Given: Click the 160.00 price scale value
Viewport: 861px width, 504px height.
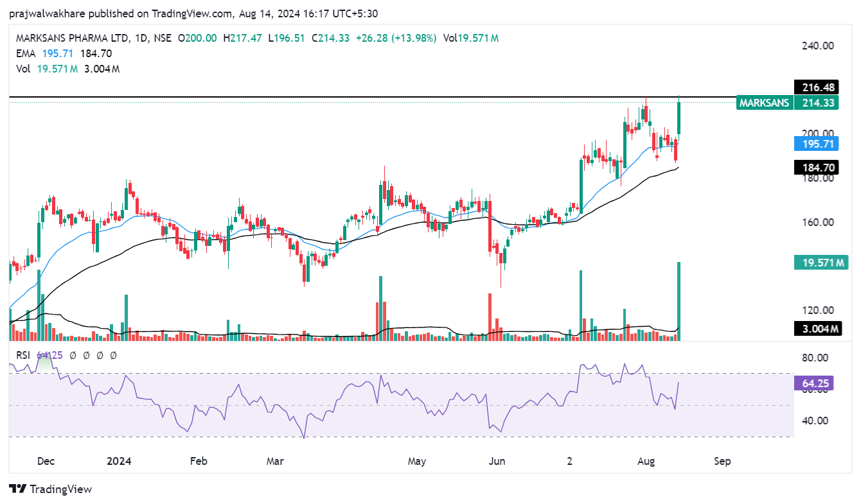Looking at the screenshot, I should point(818,222).
